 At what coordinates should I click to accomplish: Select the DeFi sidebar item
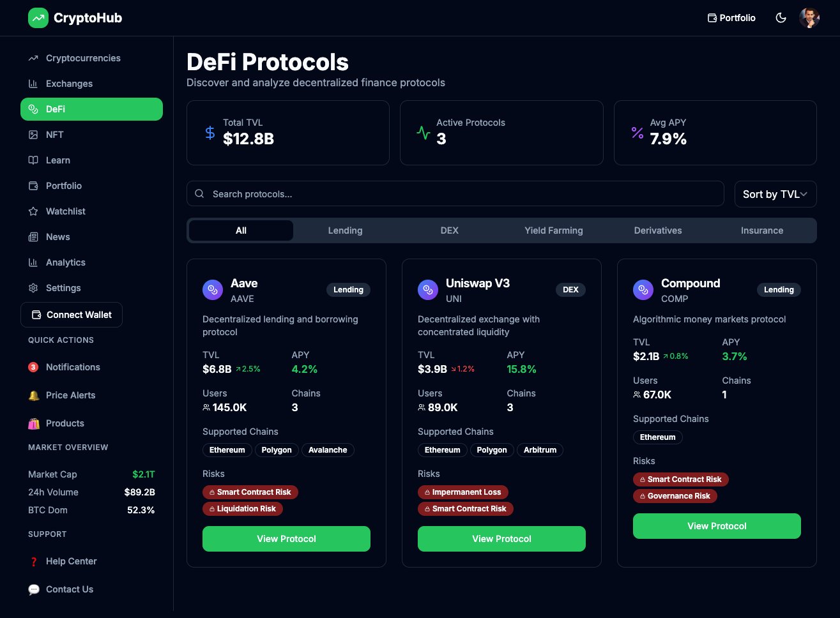91,109
